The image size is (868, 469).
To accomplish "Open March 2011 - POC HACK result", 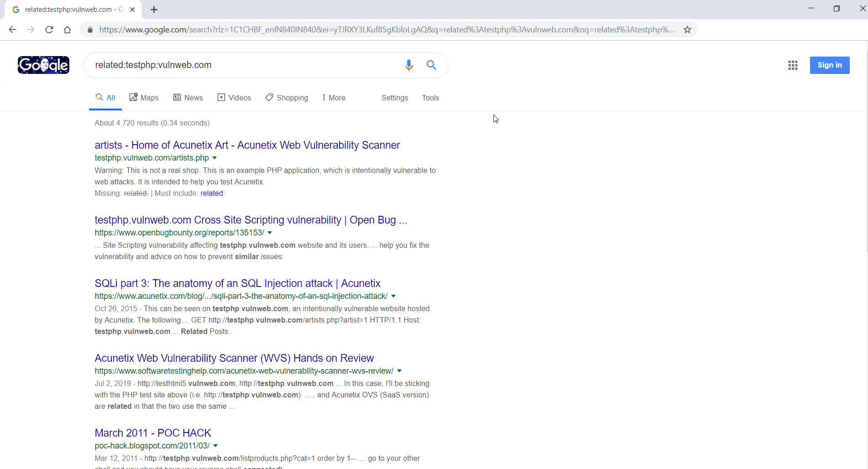I will point(153,433).
